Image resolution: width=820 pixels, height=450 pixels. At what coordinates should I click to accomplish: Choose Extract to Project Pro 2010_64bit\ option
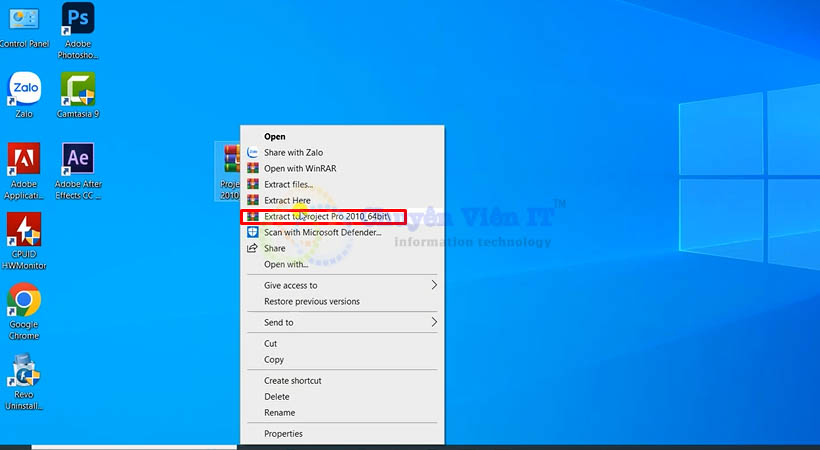pyautogui.click(x=326, y=216)
